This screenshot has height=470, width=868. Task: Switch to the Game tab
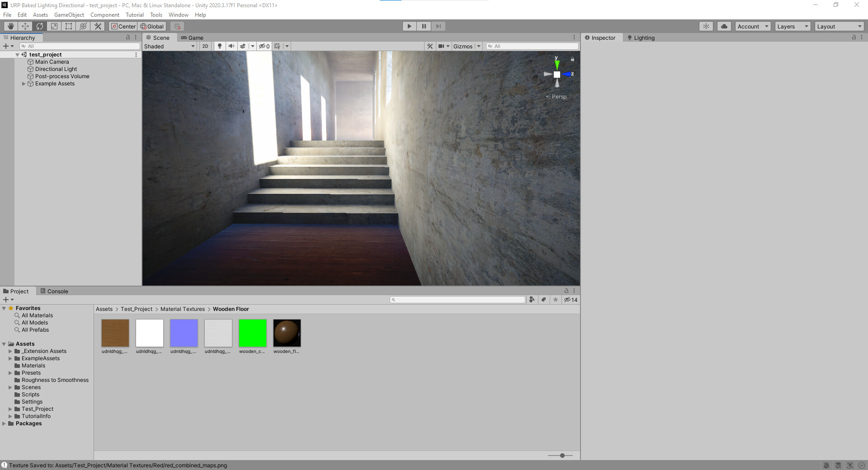(193, 38)
